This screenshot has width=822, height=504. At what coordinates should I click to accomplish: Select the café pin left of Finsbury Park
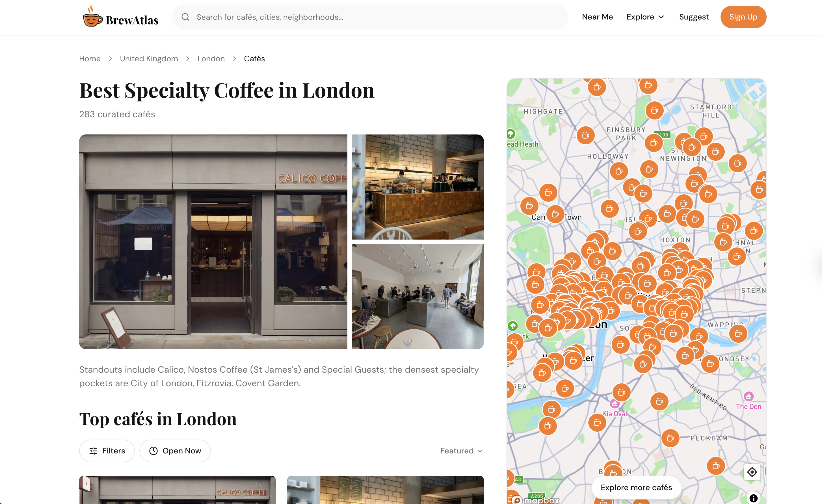(585, 136)
